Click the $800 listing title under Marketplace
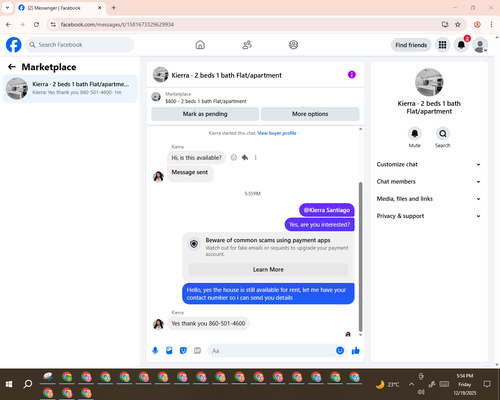This screenshot has height=400, width=500. (x=206, y=101)
